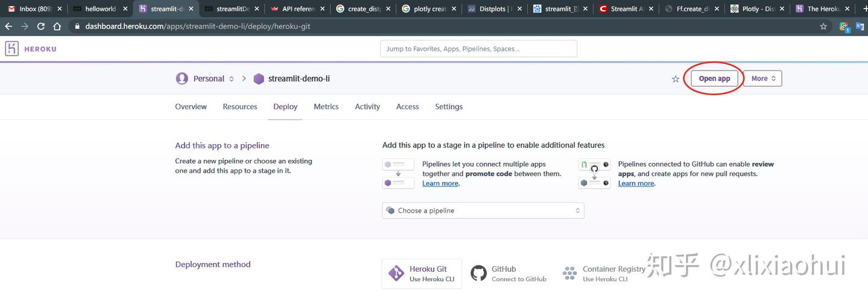The width and height of the screenshot is (868, 300).
Task: Switch to the Metrics tab
Action: [326, 107]
